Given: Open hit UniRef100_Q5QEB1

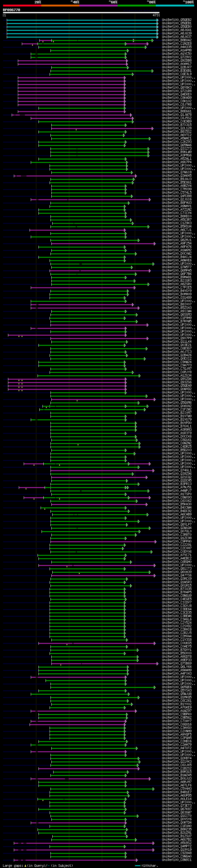Looking at the screenshot, I should tap(177, 23).
